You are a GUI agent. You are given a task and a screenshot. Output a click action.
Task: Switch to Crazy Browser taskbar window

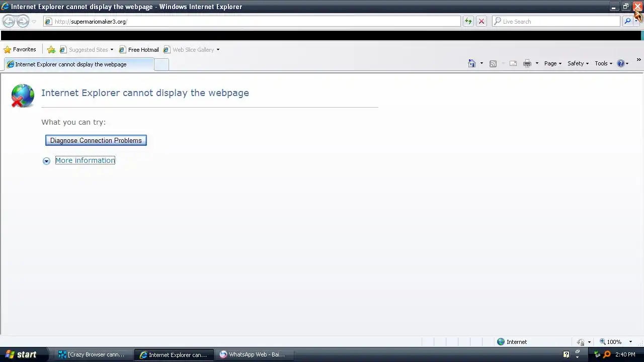tap(93, 354)
